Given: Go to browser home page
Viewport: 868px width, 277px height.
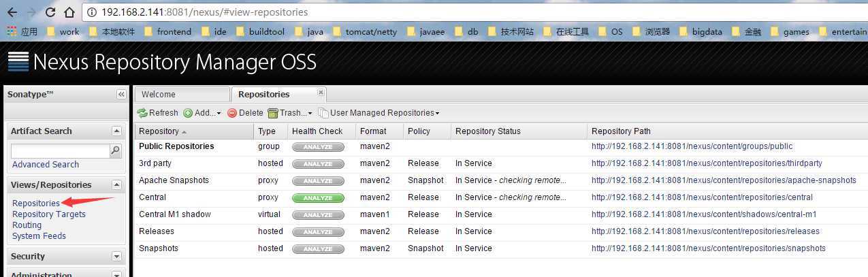Looking at the screenshot, I should [x=70, y=12].
